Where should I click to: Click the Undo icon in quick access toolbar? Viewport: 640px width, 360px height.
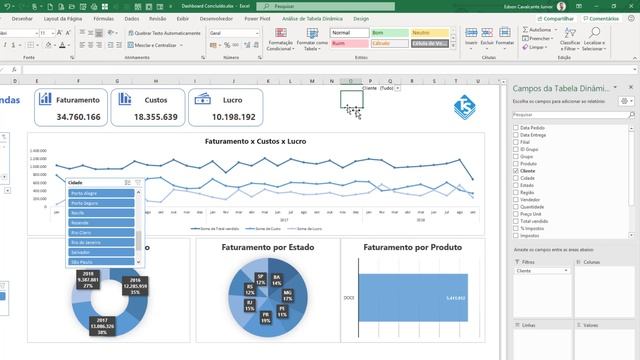pos(7,6)
